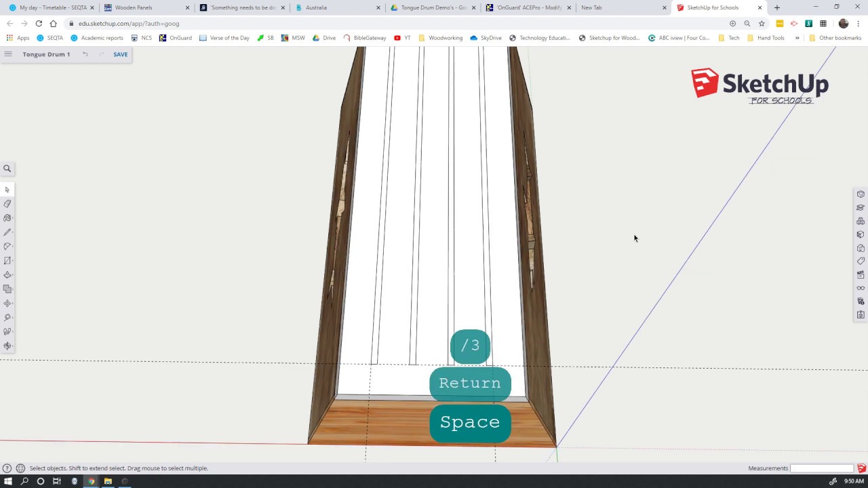868x488 pixels.
Task: Open the BibleGateway bookmark
Action: tap(365, 38)
